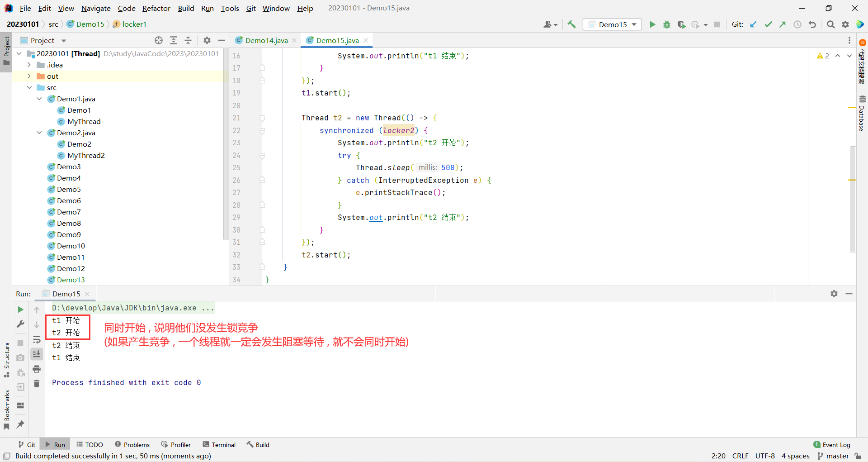Screen dimensions: 868x462
Task: Commit changes with green checkmark icon
Action: (768, 24)
